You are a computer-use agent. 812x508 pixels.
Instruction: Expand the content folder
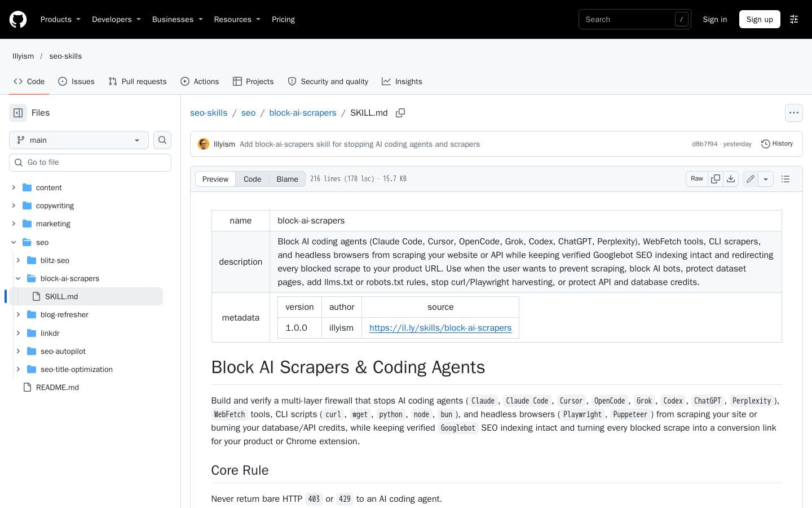point(14,187)
